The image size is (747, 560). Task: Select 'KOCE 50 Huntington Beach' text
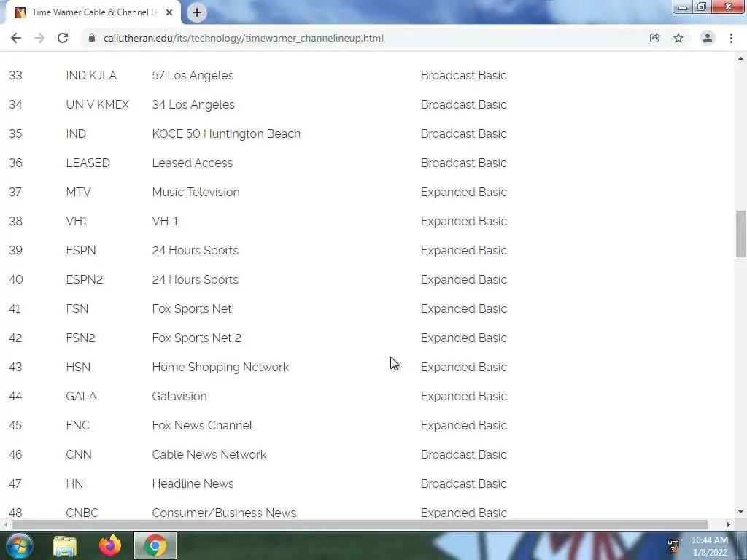click(x=226, y=134)
